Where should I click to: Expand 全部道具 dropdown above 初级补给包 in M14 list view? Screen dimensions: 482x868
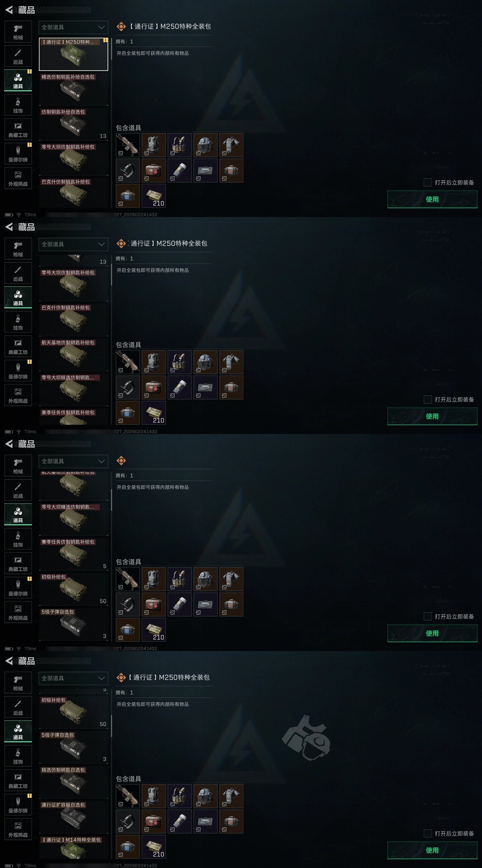74,678
